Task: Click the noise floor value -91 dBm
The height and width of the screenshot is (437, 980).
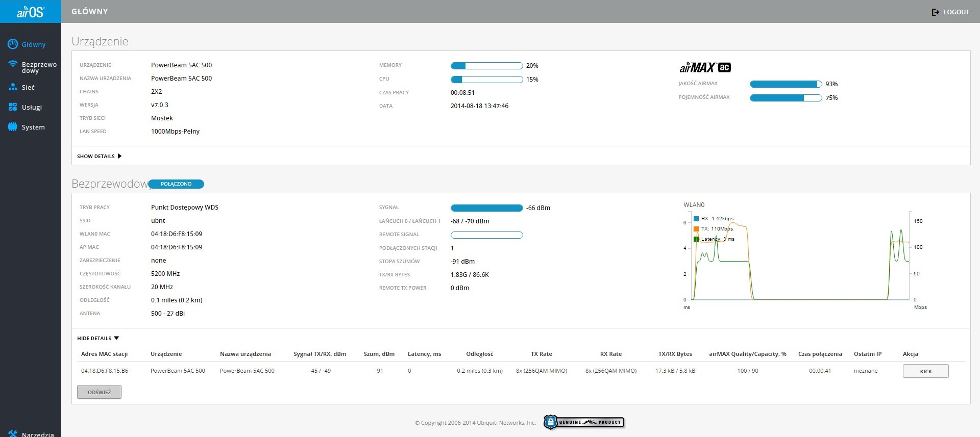Action: coord(462,262)
